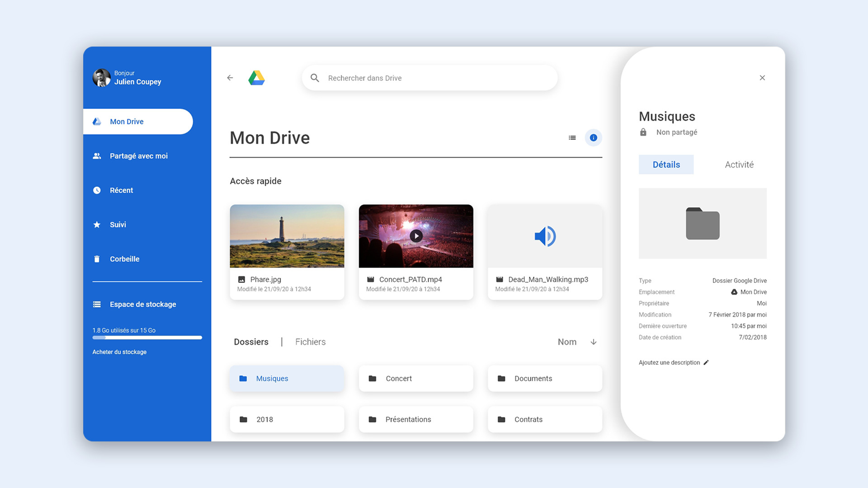Open the Nom sort direction arrow
868x488 pixels.
(x=593, y=342)
